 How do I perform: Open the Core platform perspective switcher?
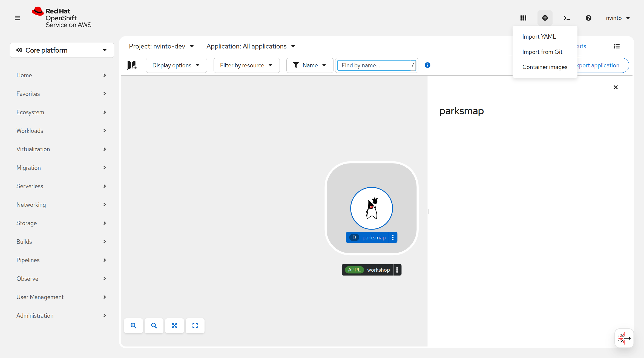coord(62,50)
